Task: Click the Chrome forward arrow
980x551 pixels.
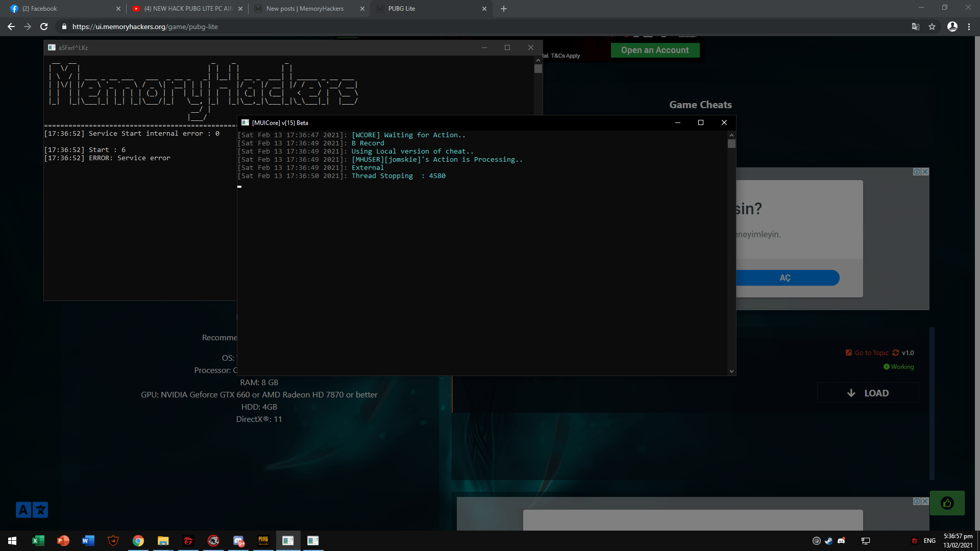Action: pyautogui.click(x=28, y=27)
